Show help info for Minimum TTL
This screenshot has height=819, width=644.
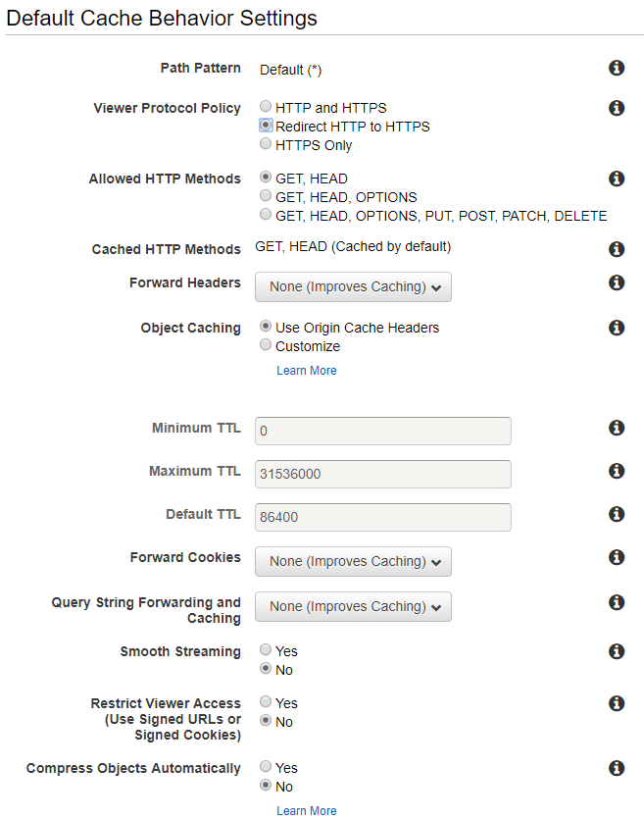pos(617,428)
